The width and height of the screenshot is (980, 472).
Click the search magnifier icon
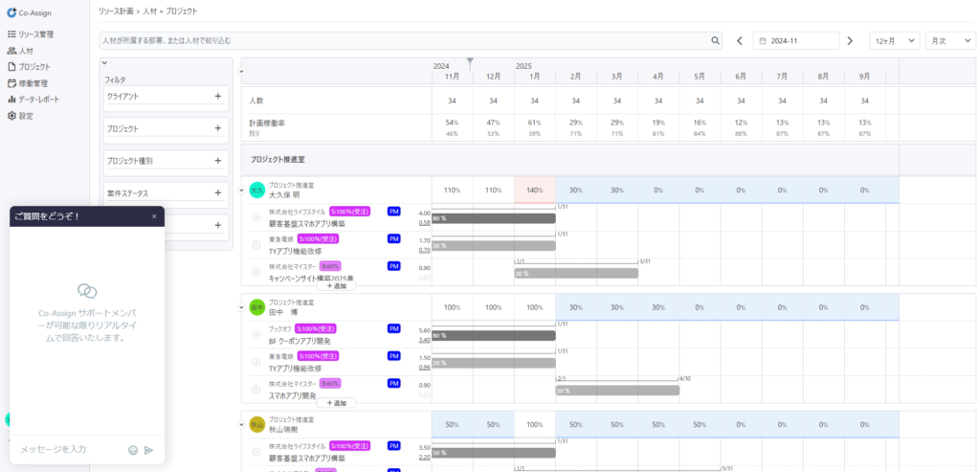[x=715, y=40]
